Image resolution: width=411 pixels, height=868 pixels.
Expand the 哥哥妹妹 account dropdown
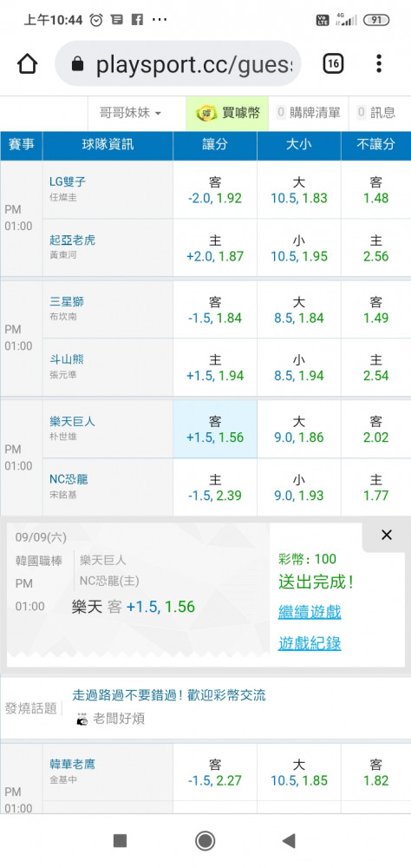(130, 114)
